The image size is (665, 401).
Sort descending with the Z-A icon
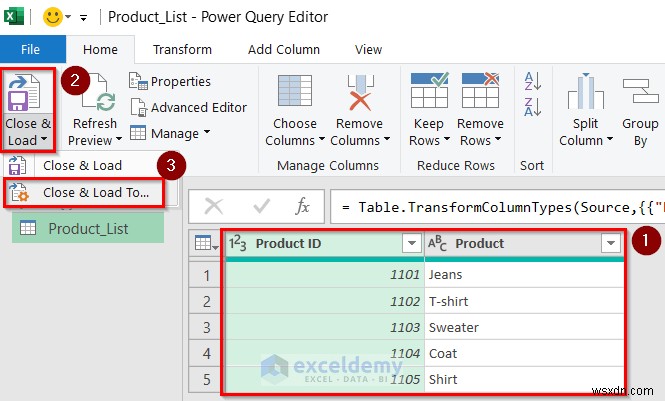tap(532, 106)
